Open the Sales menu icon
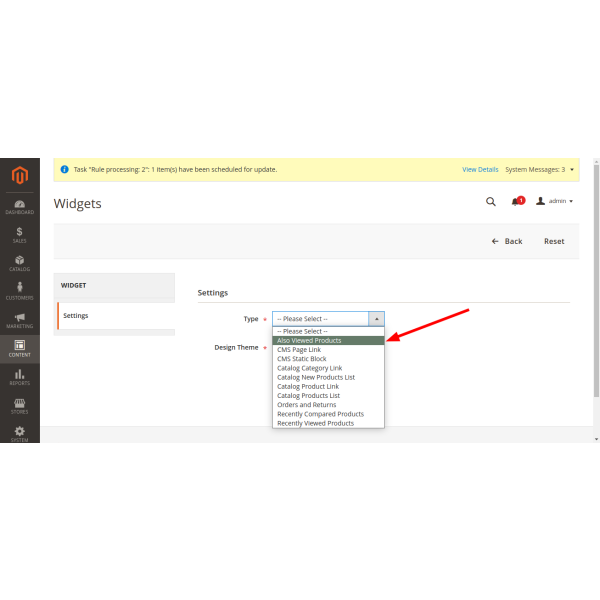600x600 pixels. click(x=19, y=235)
